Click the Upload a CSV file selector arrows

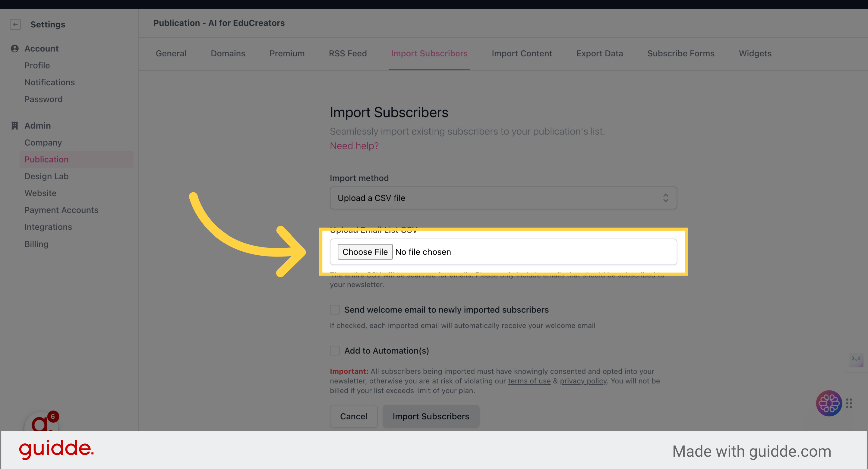tap(665, 198)
